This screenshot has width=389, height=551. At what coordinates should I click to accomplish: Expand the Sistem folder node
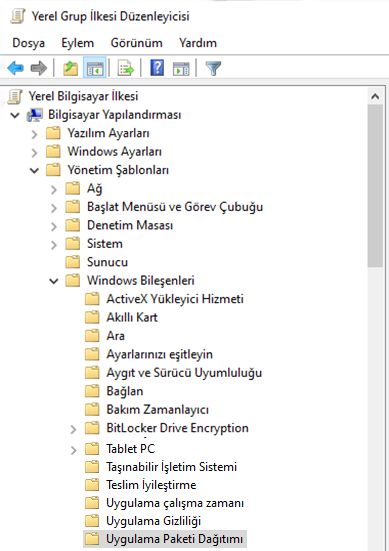53,245
